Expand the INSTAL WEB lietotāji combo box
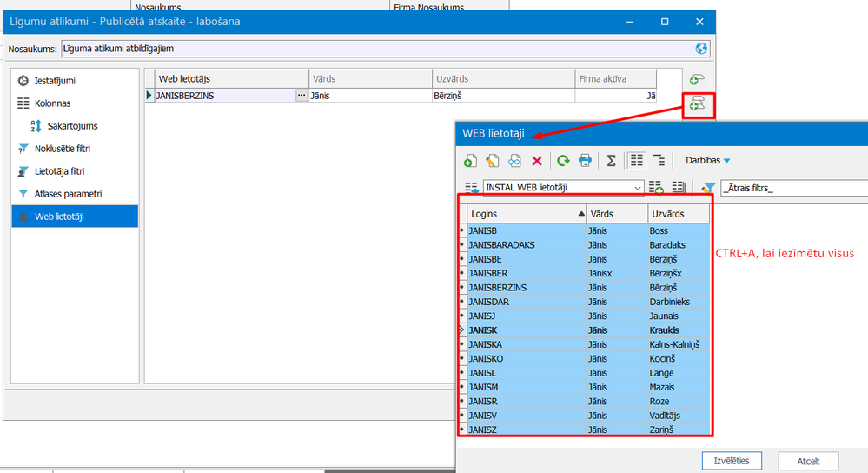 638,187
